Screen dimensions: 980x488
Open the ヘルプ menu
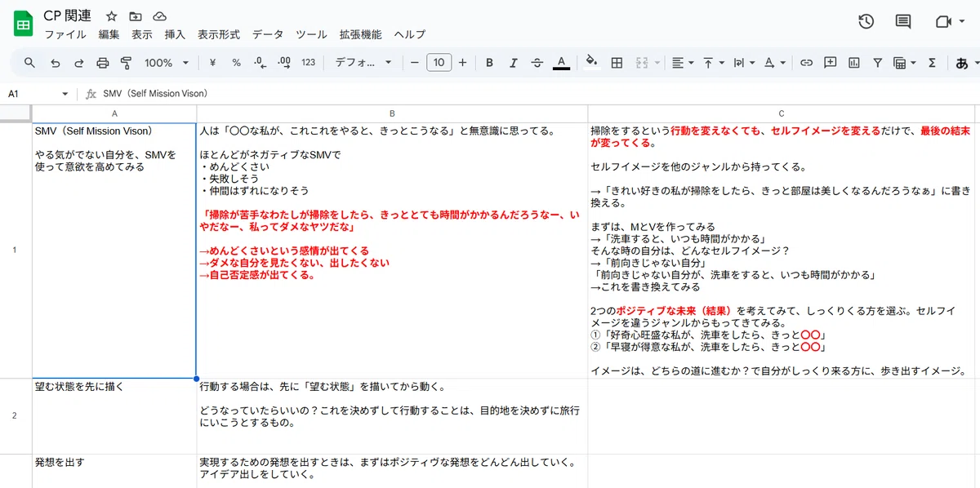(x=410, y=35)
